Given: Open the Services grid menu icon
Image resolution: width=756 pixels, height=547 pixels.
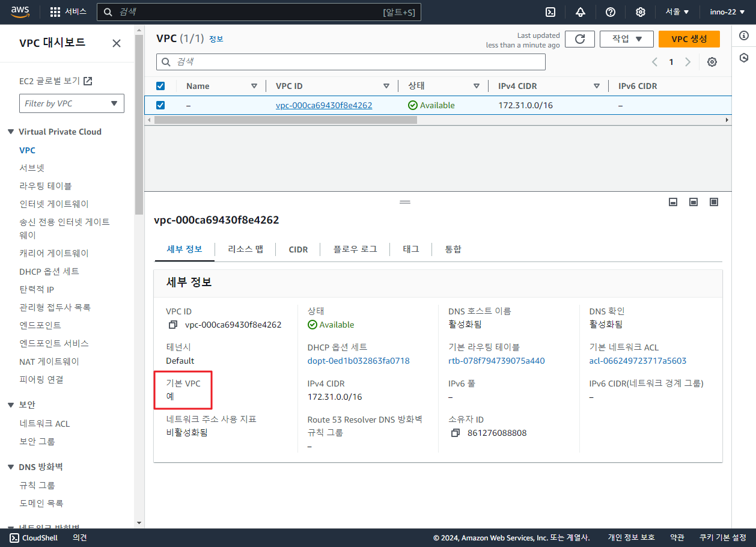Looking at the screenshot, I should 55,12.
